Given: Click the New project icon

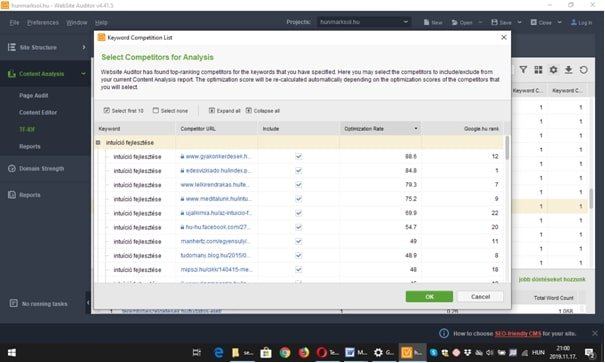Looking at the screenshot, I should pos(426,22).
